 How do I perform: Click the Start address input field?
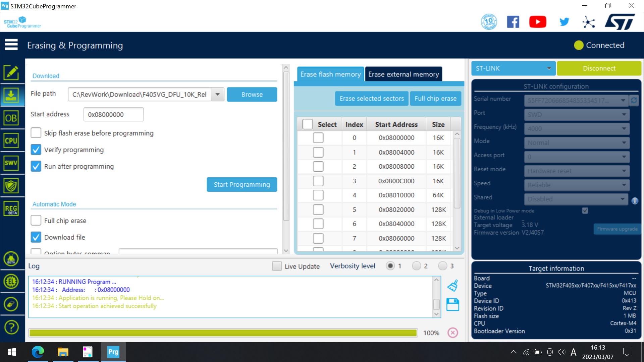(113, 114)
